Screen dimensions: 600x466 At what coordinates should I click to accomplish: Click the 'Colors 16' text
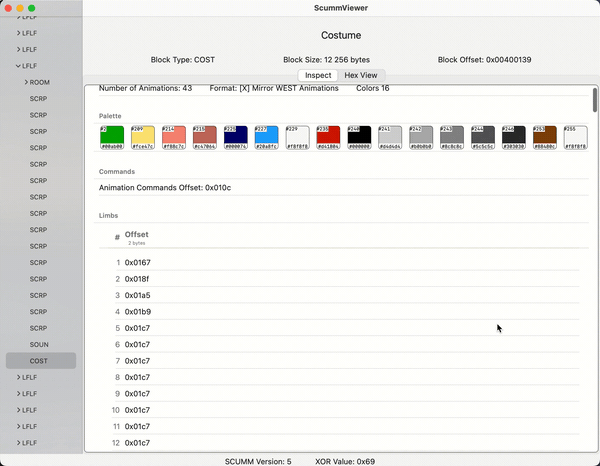[373, 88]
